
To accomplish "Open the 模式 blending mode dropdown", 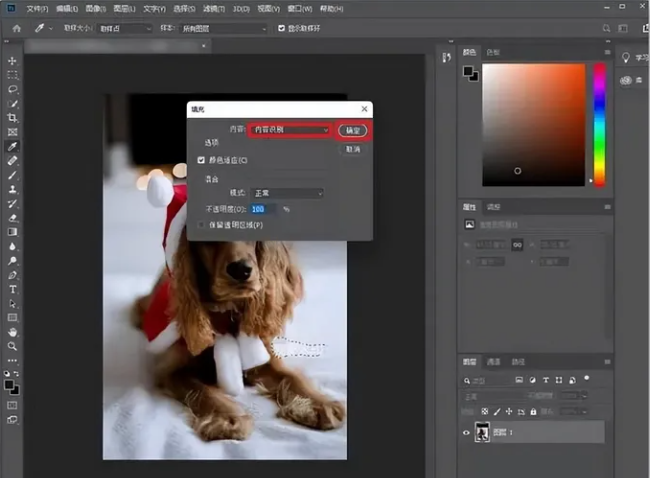I will click(285, 192).
